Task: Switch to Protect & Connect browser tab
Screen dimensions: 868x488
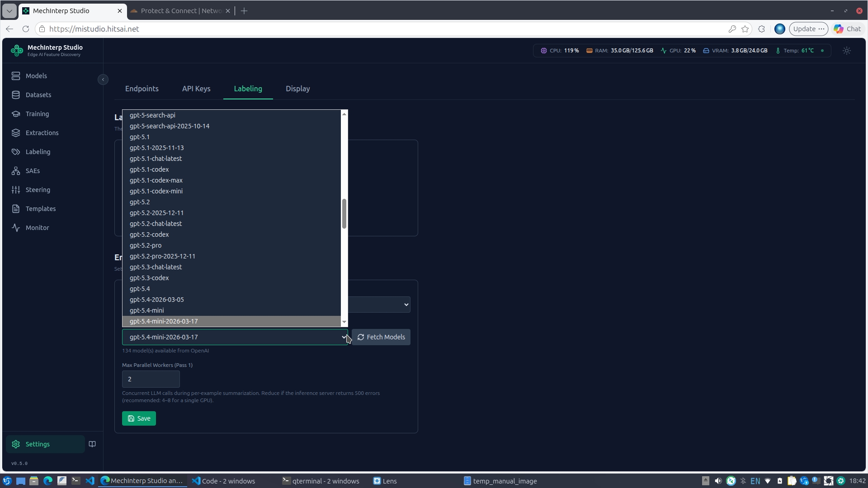Action: tap(181, 11)
